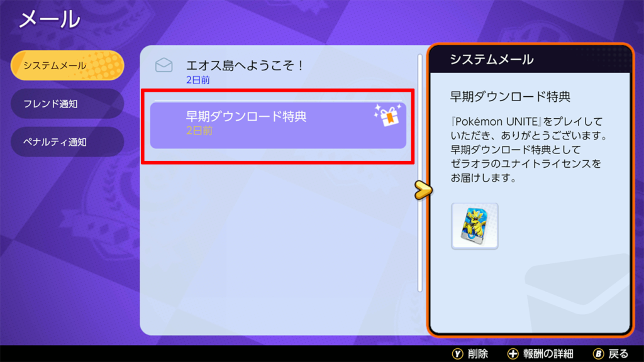Screen dimensions: 644x362
Task: Open the envelope icon beside エオス島へようこそ
Action: 164,65
